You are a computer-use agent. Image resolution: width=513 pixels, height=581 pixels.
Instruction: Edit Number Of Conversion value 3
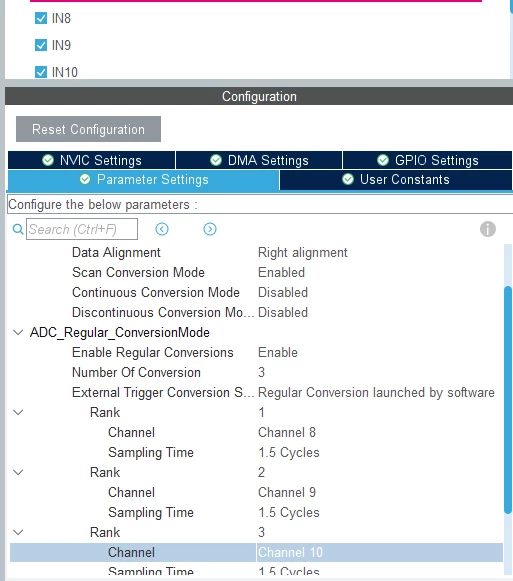tap(261, 372)
